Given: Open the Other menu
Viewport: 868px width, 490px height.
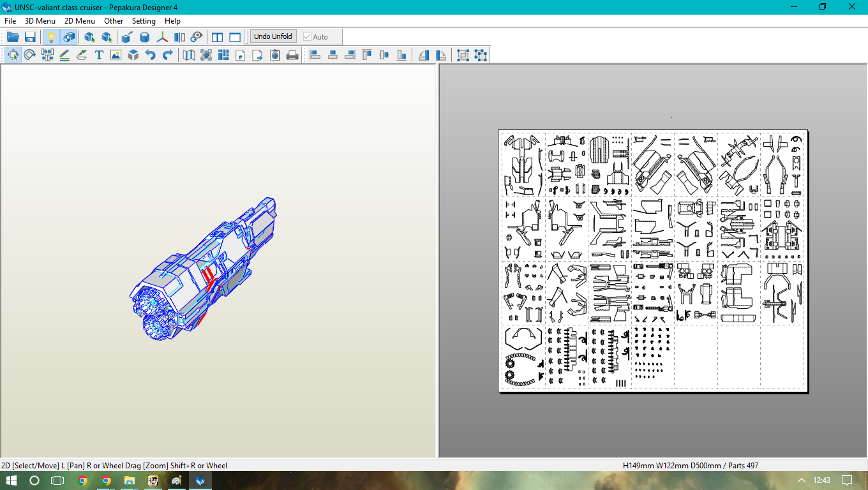Looking at the screenshot, I should coord(114,21).
